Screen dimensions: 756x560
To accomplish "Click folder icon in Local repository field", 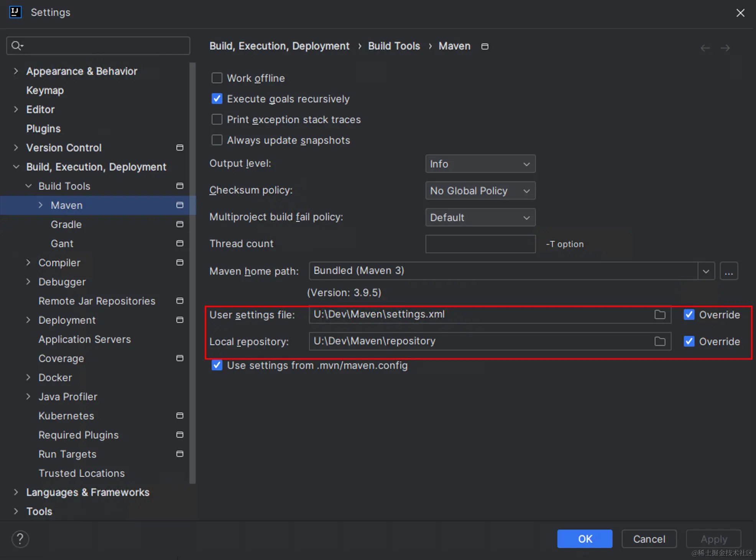I will click(x=660, y=341).
